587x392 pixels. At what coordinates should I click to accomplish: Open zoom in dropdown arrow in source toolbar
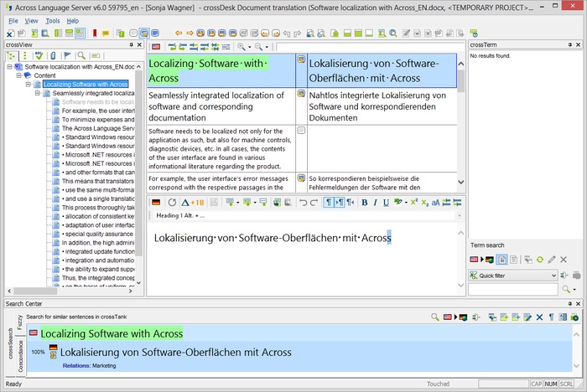250,47
